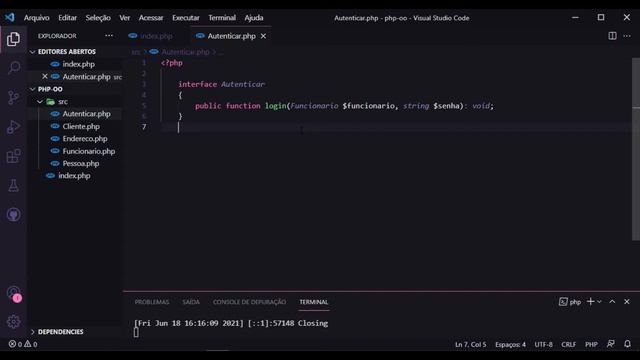Image resolution: width=640 pixels, height=360 pixels.
Task: Click the VS Code logo icon
Action: (x=10, y=18)
